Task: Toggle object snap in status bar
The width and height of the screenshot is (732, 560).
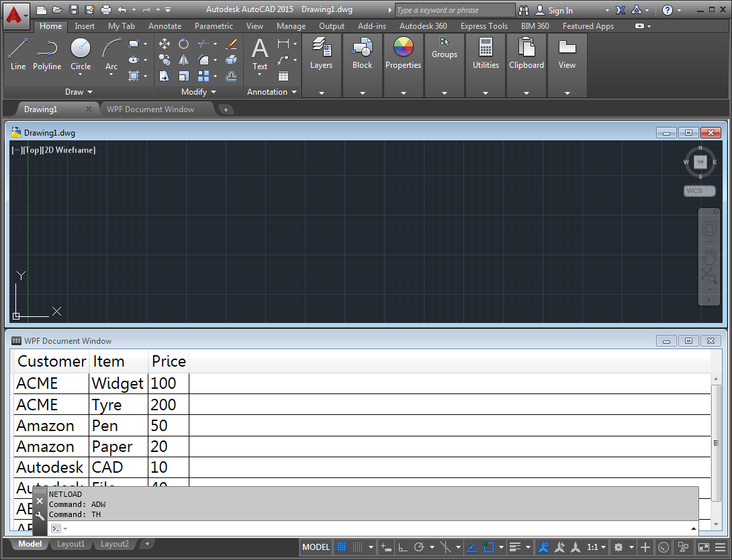Action: click(489, 547)
